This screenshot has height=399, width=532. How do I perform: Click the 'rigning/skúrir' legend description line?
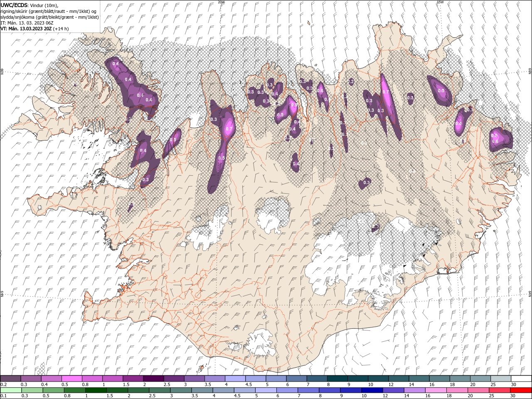[x=49, y=11]
